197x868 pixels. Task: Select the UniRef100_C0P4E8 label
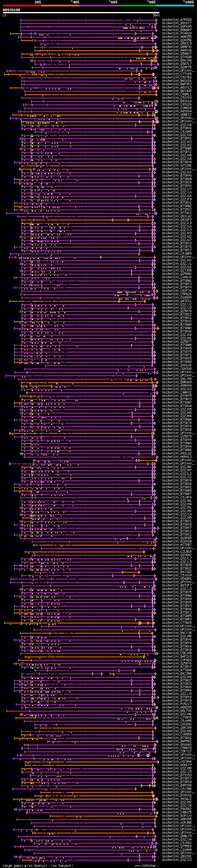point(177,660)
